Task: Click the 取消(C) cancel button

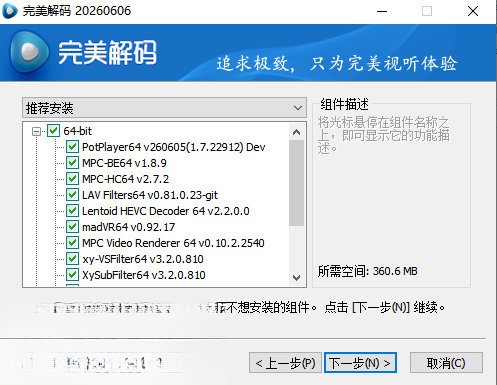Action: (446, 363)
